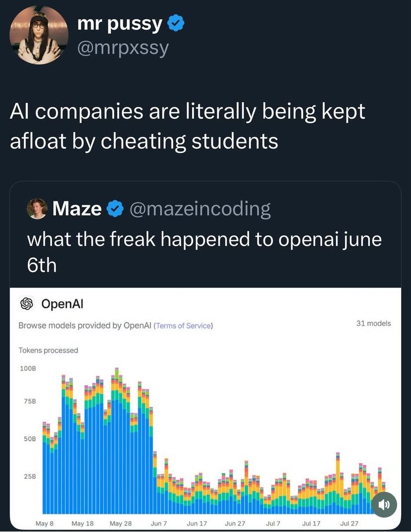This screenshot has width=411, height=532.
Task: Click the Maze display name
Action: click(x=77, y=209)
